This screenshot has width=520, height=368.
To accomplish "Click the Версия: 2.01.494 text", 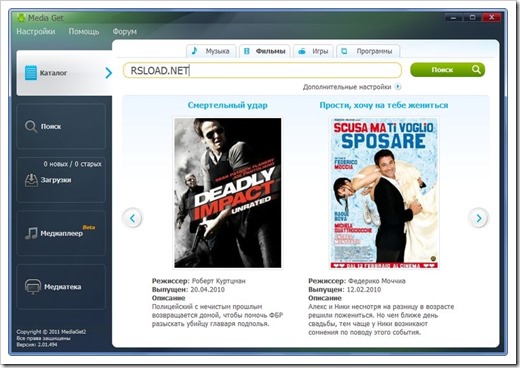I will 37,345.
